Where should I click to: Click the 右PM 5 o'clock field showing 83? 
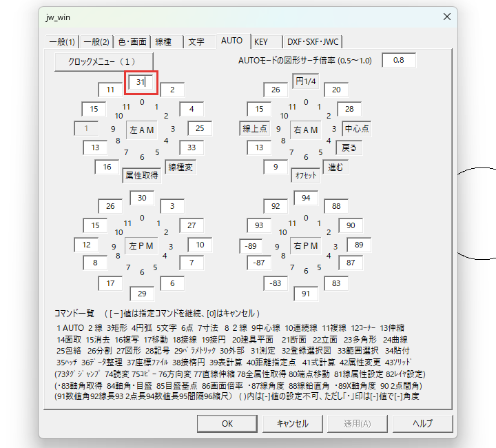tap(336, 283)
